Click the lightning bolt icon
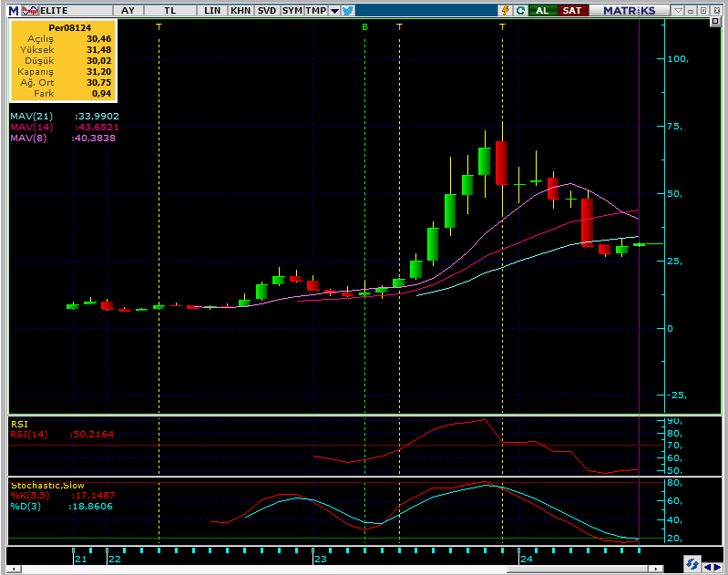The image size is (728, 575). click(505, 10)
